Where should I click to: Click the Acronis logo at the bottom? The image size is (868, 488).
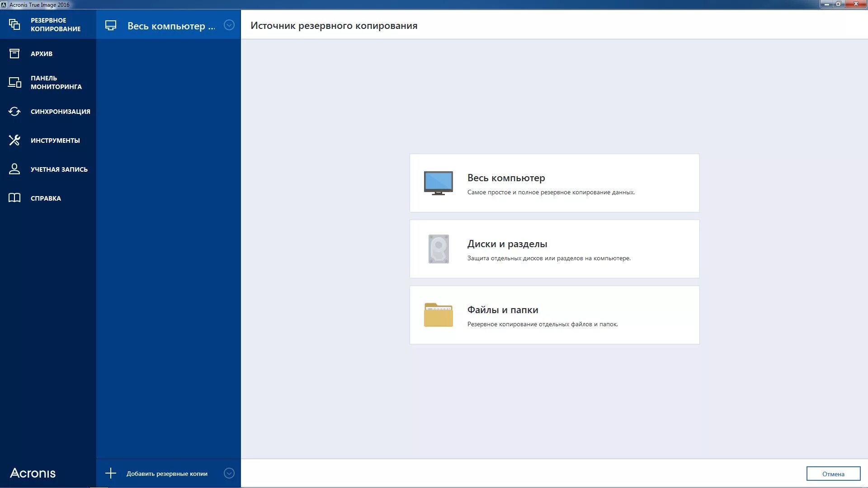tap(33, 473)
